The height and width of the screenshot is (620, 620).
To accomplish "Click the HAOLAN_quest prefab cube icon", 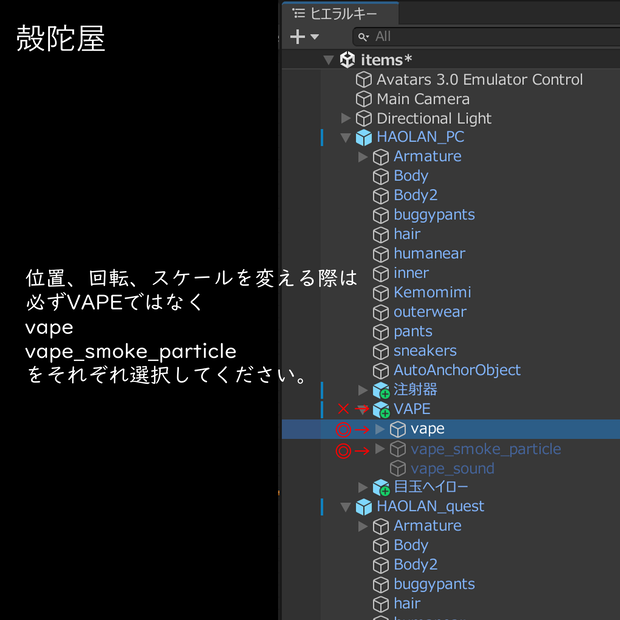I will click(364, 507).
